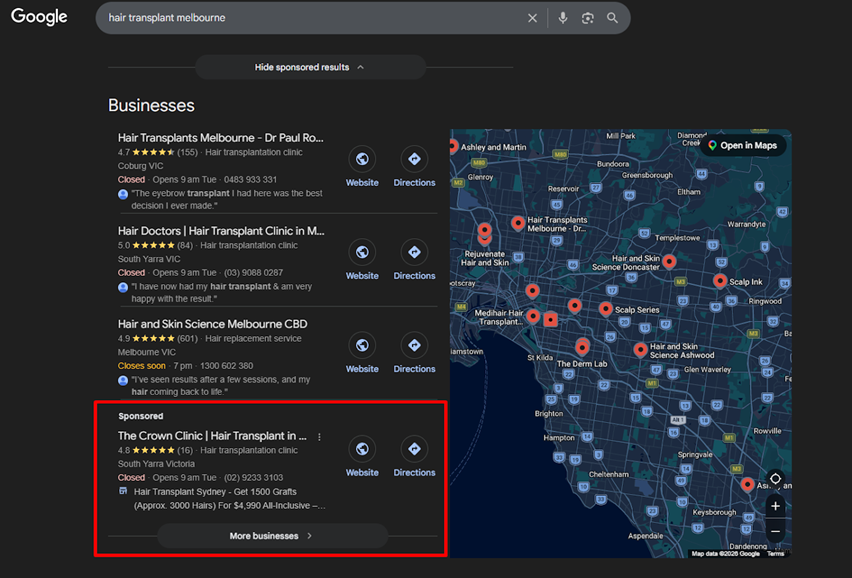Start voice search with microphone icon
The height and width of the screenshot is (578, 852).
pos(563,18)
